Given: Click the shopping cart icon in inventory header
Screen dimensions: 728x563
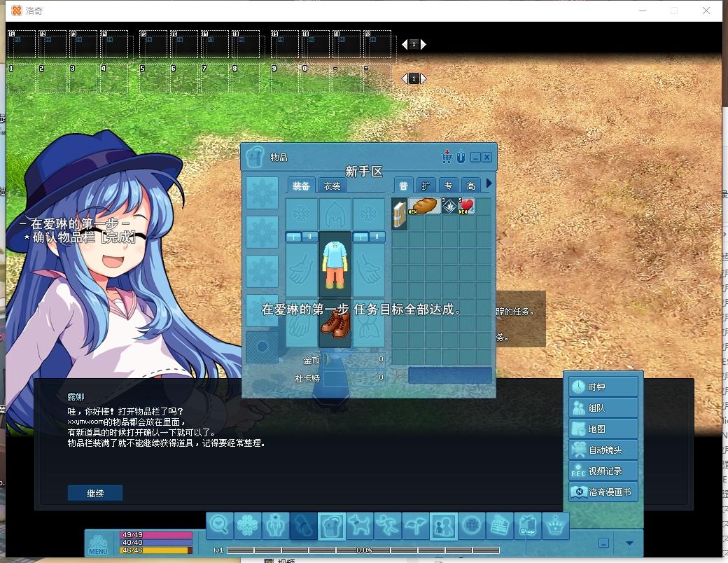Looking at the screenshot, I should click(x=447, y=157).
